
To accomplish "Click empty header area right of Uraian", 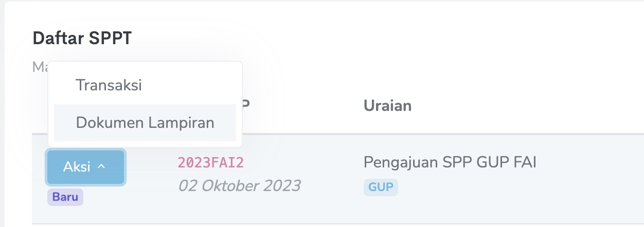I will (514, 106).
